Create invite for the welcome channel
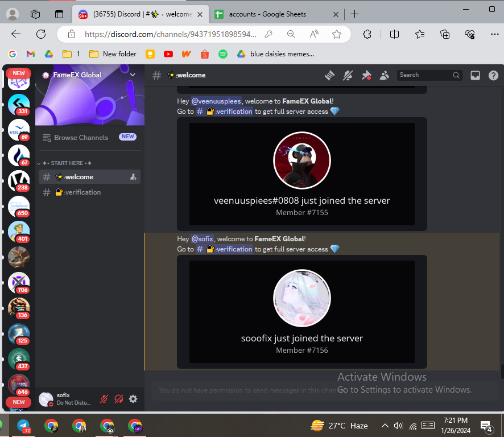Screen dimensions: 504x437 tap(133, 177)
